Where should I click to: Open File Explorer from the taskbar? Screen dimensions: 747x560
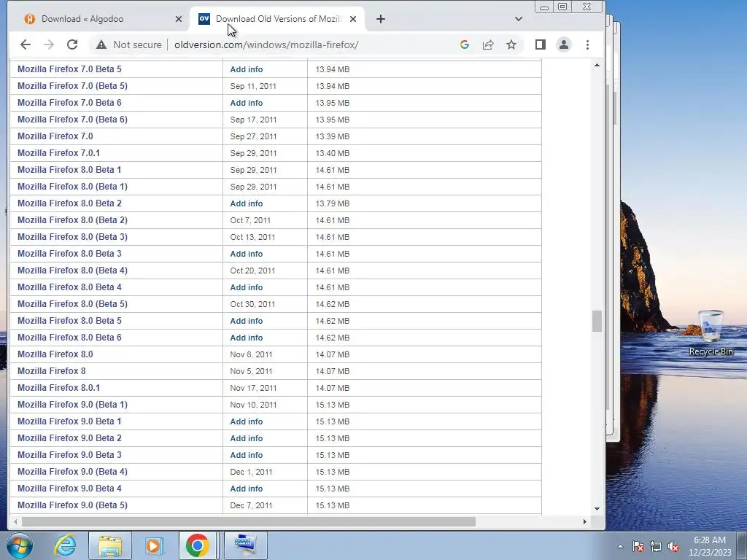click(x=109, y=545)
